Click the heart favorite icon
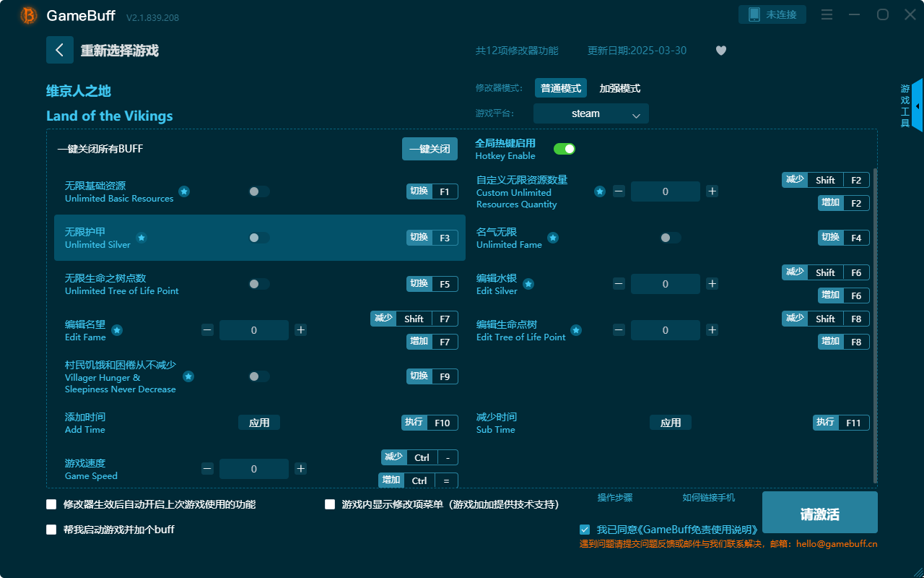This screenshot has height=578, width=924. click(721, 51)
